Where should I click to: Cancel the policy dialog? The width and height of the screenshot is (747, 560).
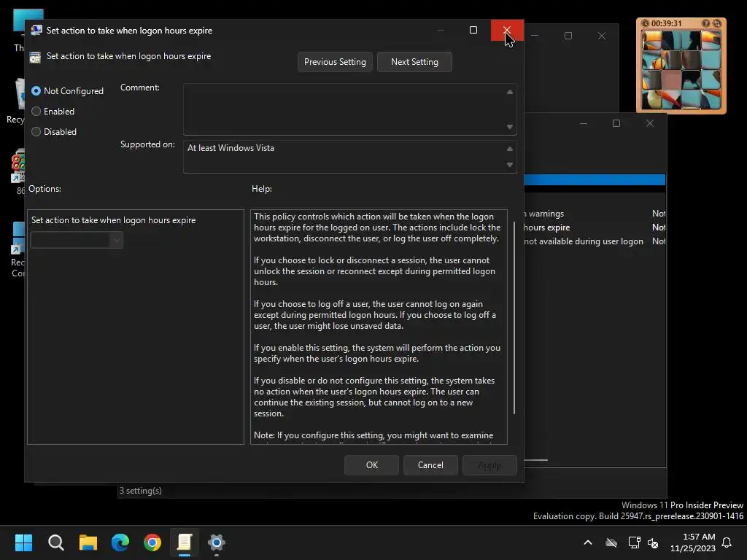(x=430, y=465)
